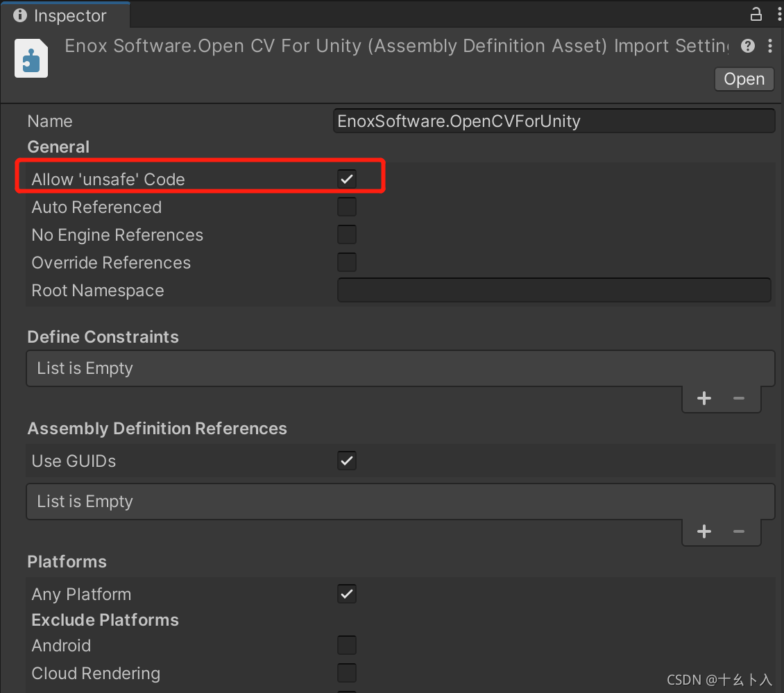Enable the Auto Referenced checkbox

347,207
